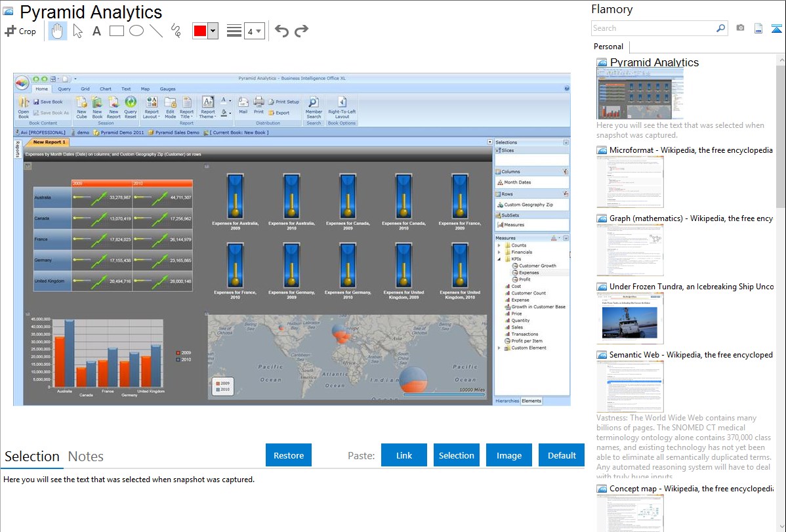Viewport: 786px width, 532px height.
Task: Expand the Custom Element folder in the Measures tree
Action: point(499,348)
